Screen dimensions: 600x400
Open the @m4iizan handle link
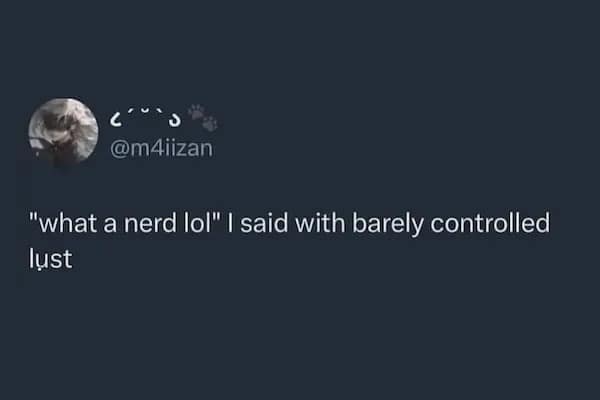160,148
